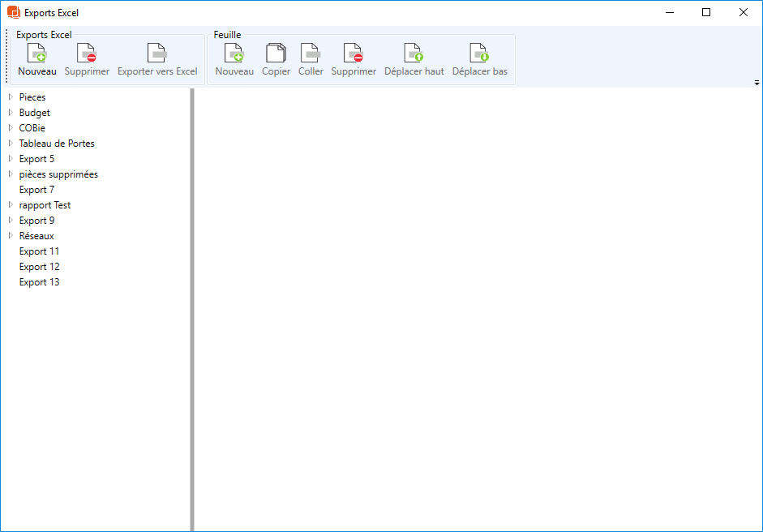Viewport: 763px width, 532px height.
Task: Click Nouveau icon in Exports Excel group
Action: 37,54
